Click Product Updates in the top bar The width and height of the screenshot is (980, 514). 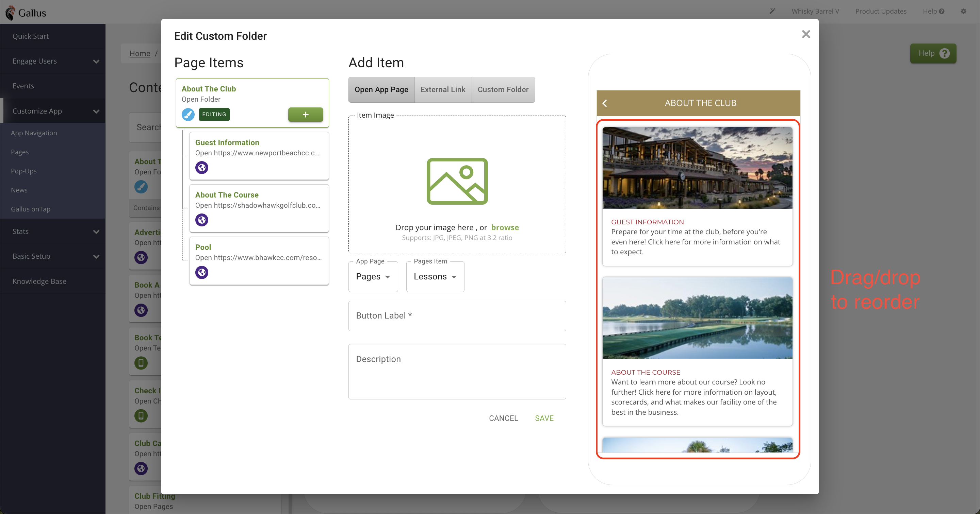[881, 11]
